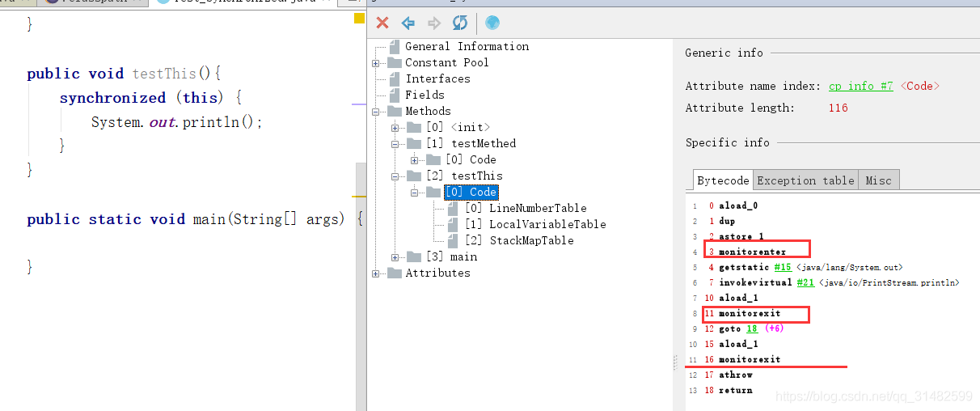Screen dimensions: 980x411
Task: Click the yellow warning marker in editor gutter
Action: 359,18
